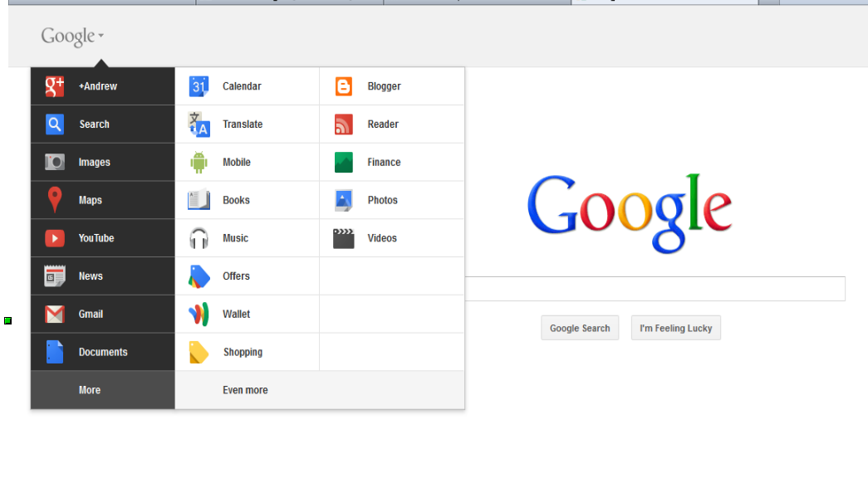Click the red Maps pin icon

tap(54, 200)
